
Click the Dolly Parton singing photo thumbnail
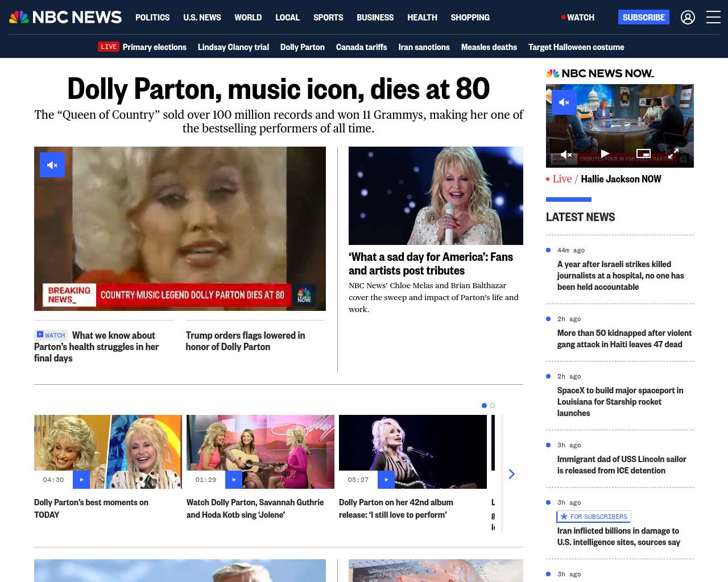tap(436, 196)
